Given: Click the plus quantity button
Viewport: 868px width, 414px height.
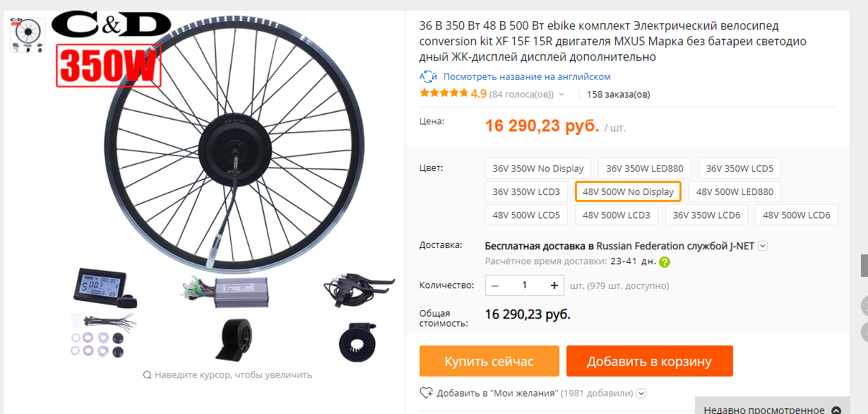Looking at the screenshot, I should 554,285.
